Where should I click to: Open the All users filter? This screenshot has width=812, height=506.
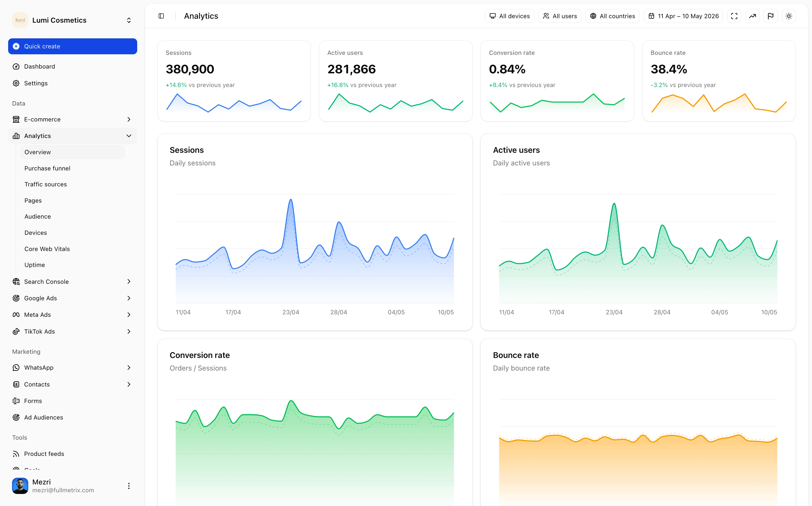tap(560, 16)
